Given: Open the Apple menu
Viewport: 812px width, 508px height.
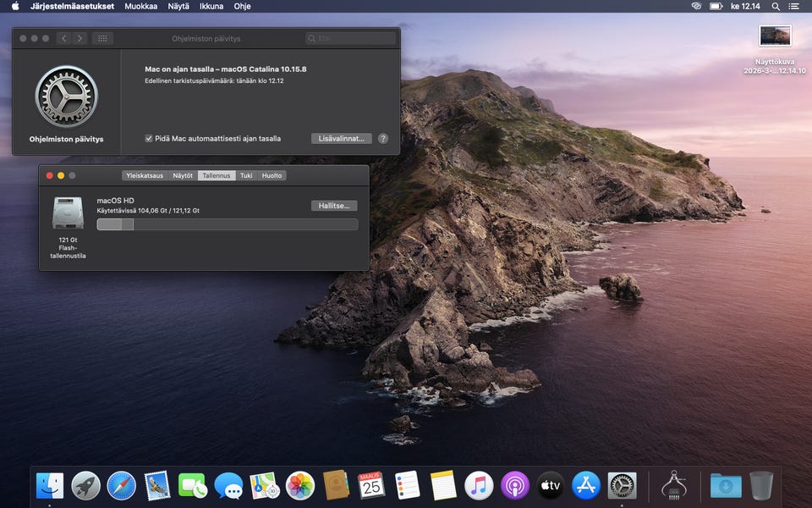Looking at the screenshot, I should pyautogui.click(x=14, y=6).
